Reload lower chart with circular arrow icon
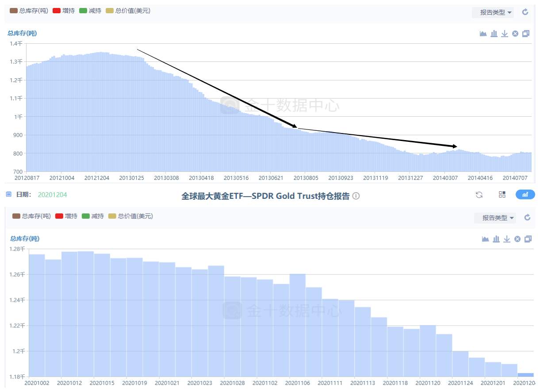 point(527,217)
